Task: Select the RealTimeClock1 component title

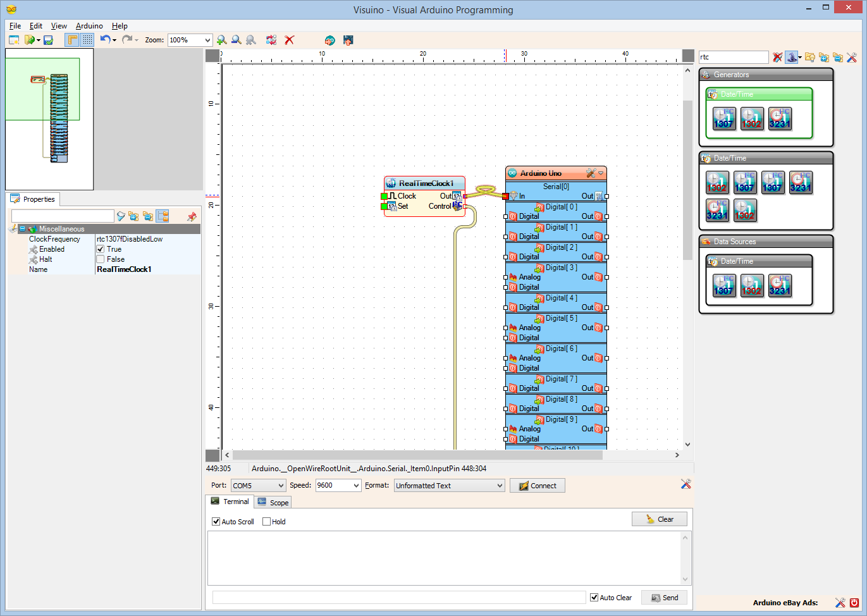Action: (x=426, y=183)
